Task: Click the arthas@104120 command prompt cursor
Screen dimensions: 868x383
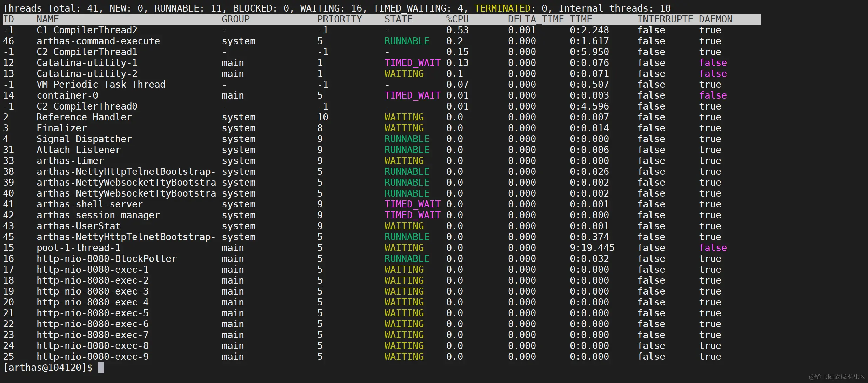Action: tap(101, 368)
